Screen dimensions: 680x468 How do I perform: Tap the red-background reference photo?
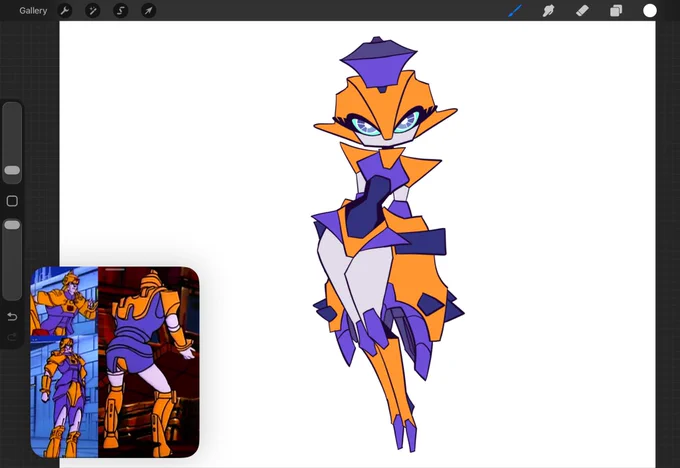coord(148,362)
